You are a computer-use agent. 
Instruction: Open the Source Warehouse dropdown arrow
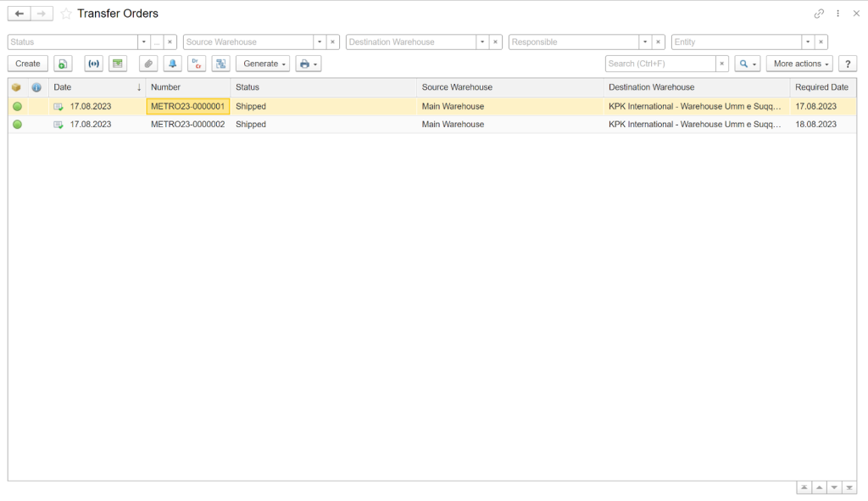[320, 42]
